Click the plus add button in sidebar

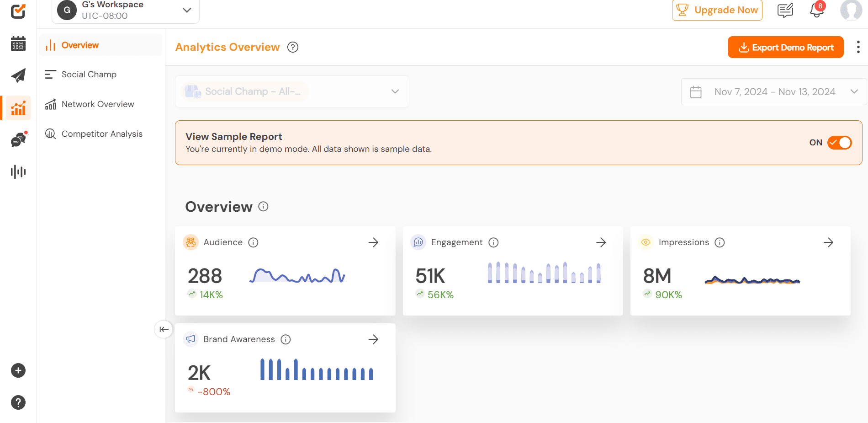tap(18, 370)
